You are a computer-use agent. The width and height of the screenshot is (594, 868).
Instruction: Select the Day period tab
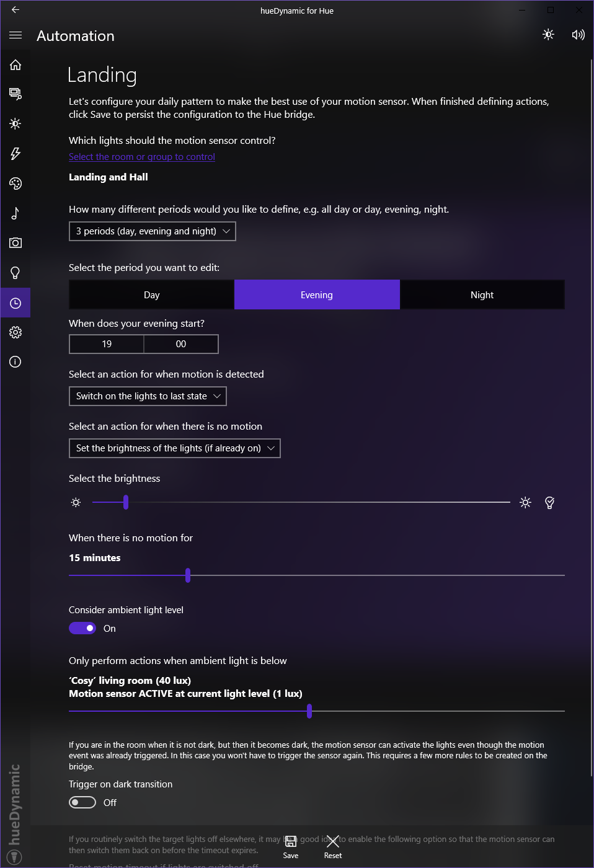pyautogui.click(x=151, y=295)
